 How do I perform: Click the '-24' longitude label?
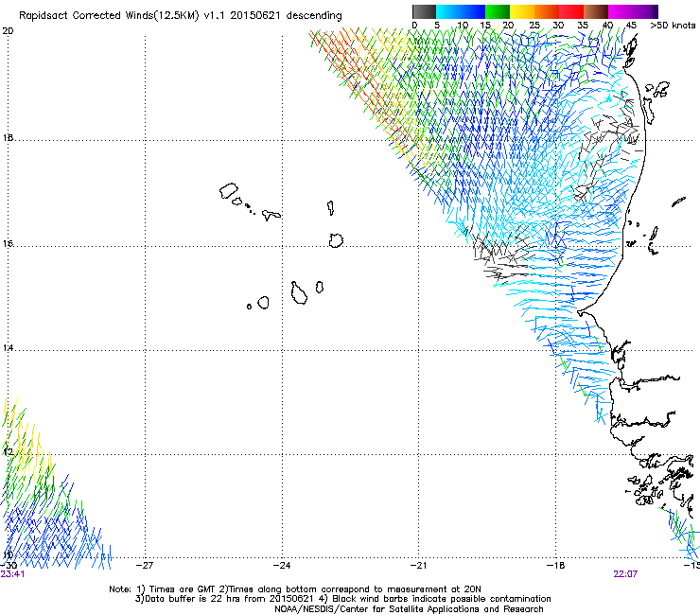coord(281,566)
